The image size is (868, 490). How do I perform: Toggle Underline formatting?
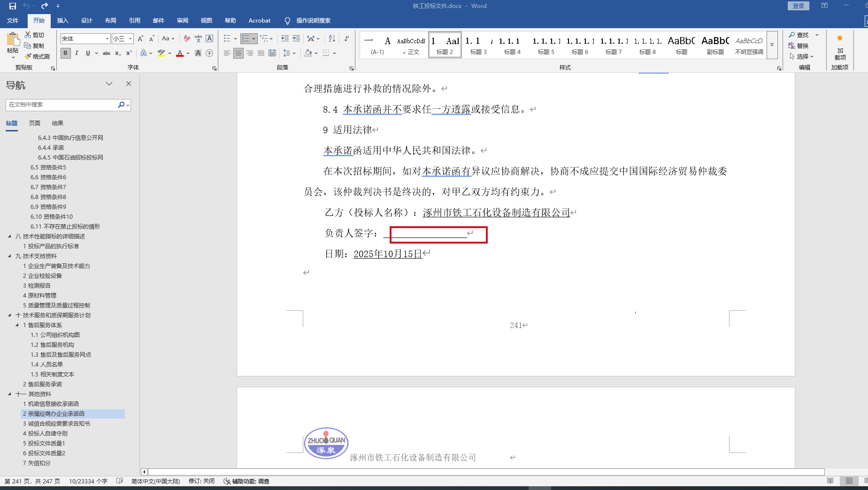tap(88, 53)
